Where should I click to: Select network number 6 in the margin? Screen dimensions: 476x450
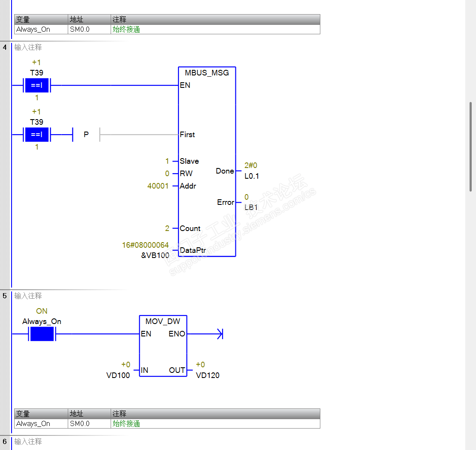[5, 441]
